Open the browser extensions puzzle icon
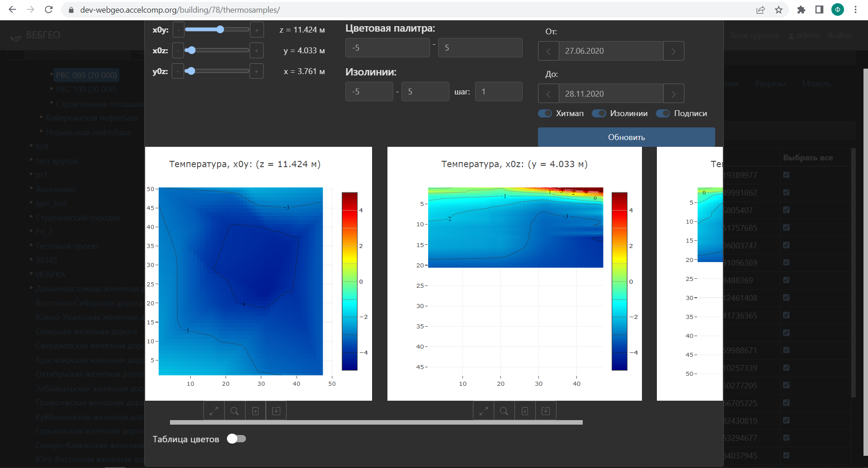This screenshot has width=868, height=468. coord(801,10)
